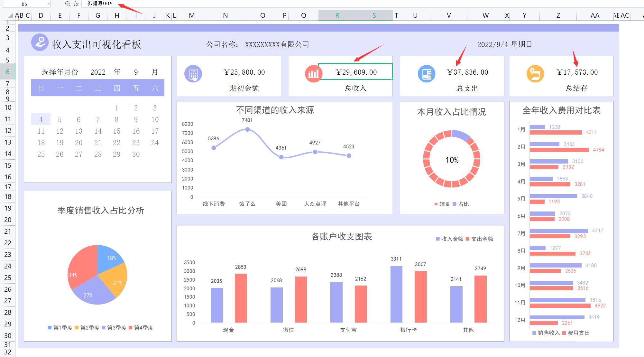Image resolution: width=644 pixels, height=357 pixels.
Task: Click the magnifier zoom icon near the formula bar
Action: coord(67,4)
